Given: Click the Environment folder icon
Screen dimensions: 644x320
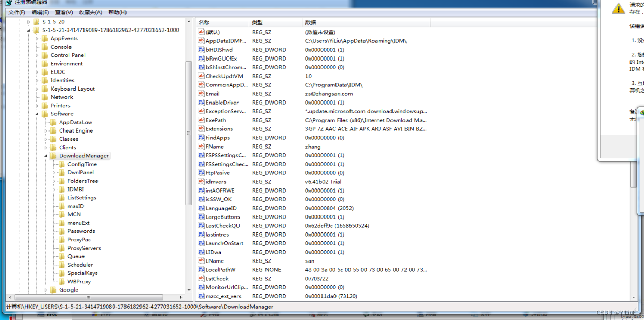Looking at the screenshot, I should coord(45,64).
